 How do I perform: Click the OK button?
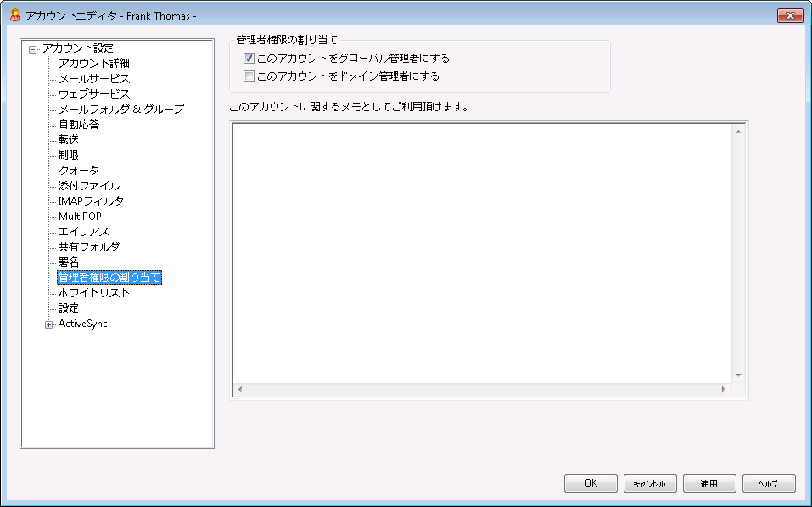point(591,483)
